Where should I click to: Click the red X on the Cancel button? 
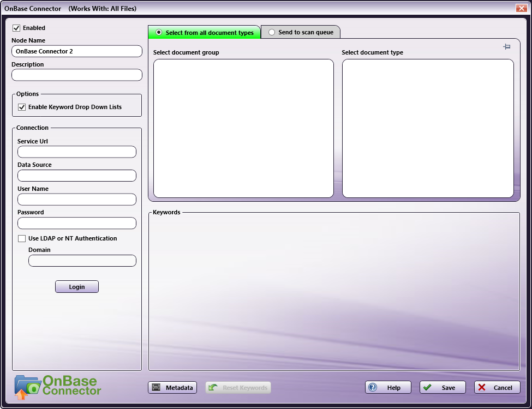(481, 387)
